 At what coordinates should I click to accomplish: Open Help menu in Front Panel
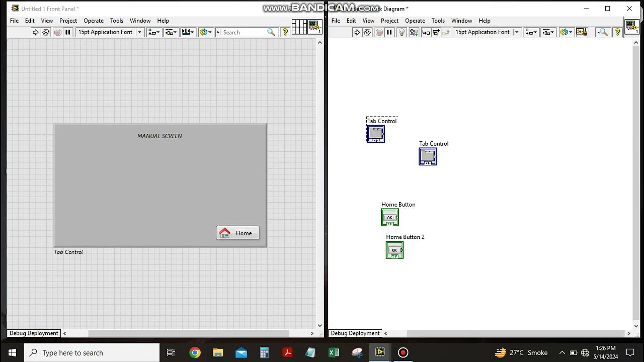point(163,21)
